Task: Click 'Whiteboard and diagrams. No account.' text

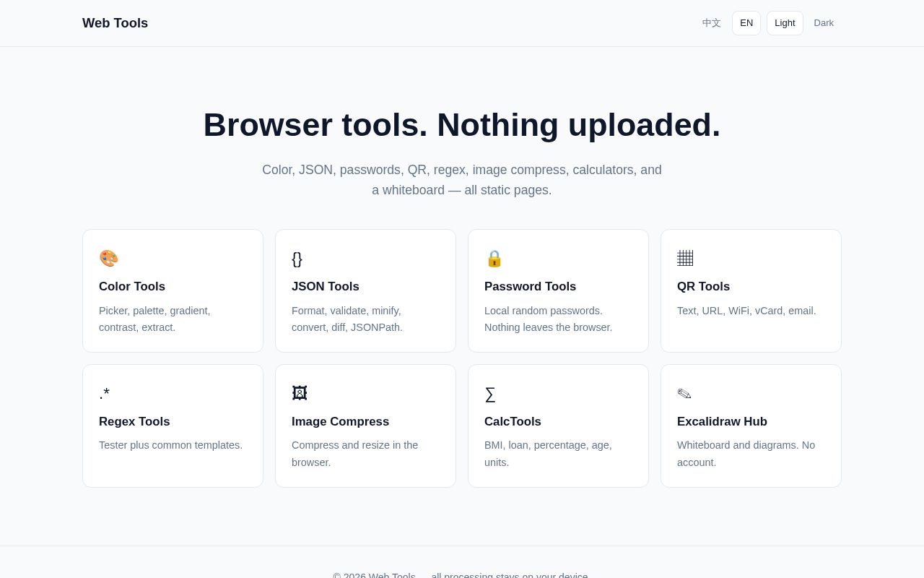Action: 746,454
